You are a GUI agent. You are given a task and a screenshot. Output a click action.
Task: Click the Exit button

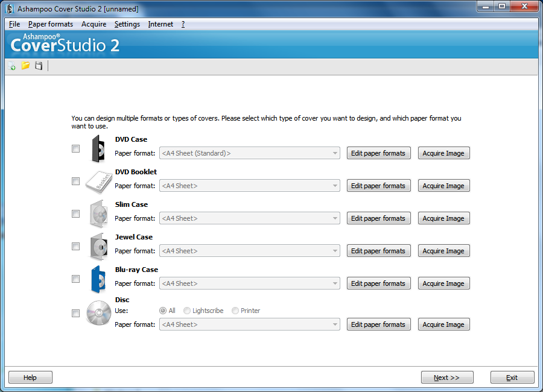[x=512, y=378]
